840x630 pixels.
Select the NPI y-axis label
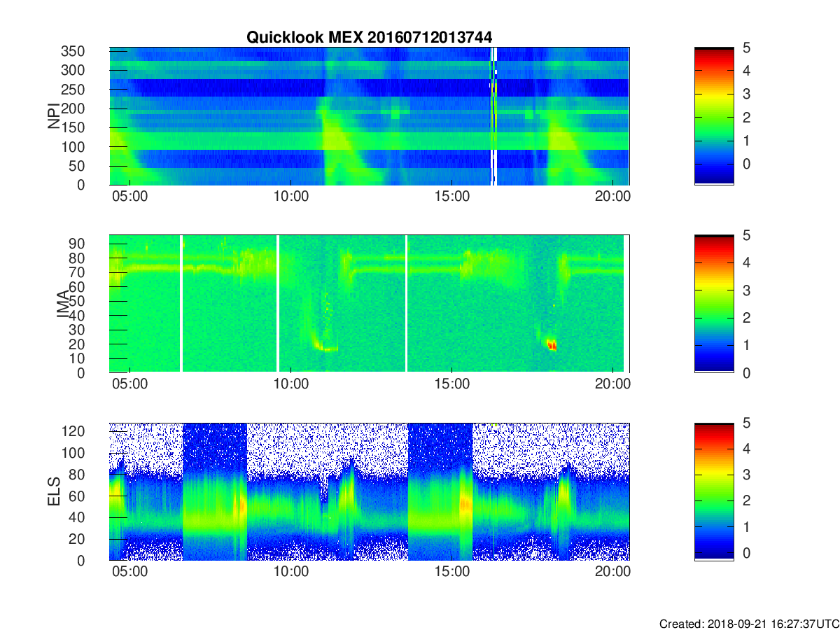click(54, 116)
